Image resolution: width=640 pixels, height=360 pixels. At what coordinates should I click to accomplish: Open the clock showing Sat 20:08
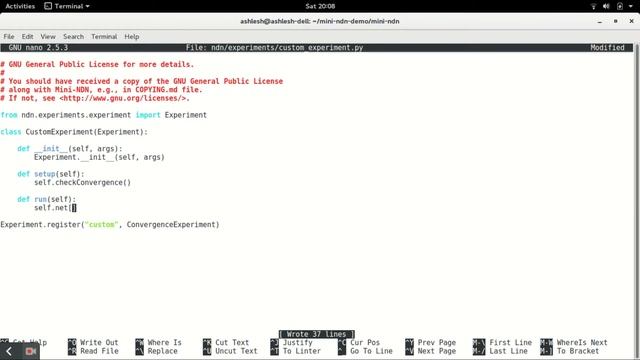pyautogui.click(x=320, y=6)
